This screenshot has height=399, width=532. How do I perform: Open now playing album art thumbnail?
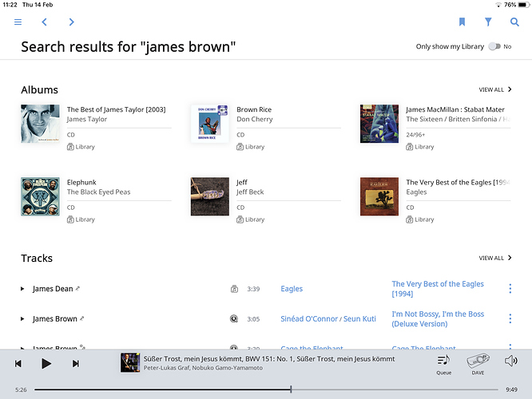point(130,363)
